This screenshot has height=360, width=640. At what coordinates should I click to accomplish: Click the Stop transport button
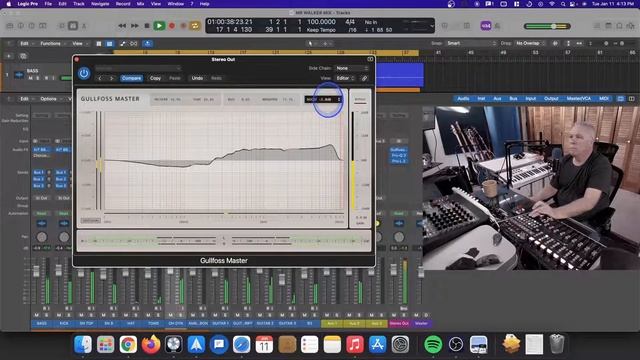(147, 26)
